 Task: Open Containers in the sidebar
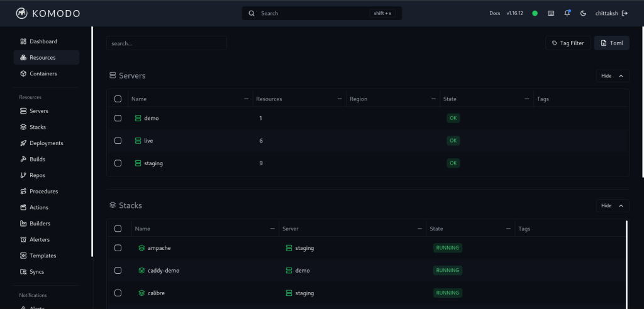tap(47, 73)
